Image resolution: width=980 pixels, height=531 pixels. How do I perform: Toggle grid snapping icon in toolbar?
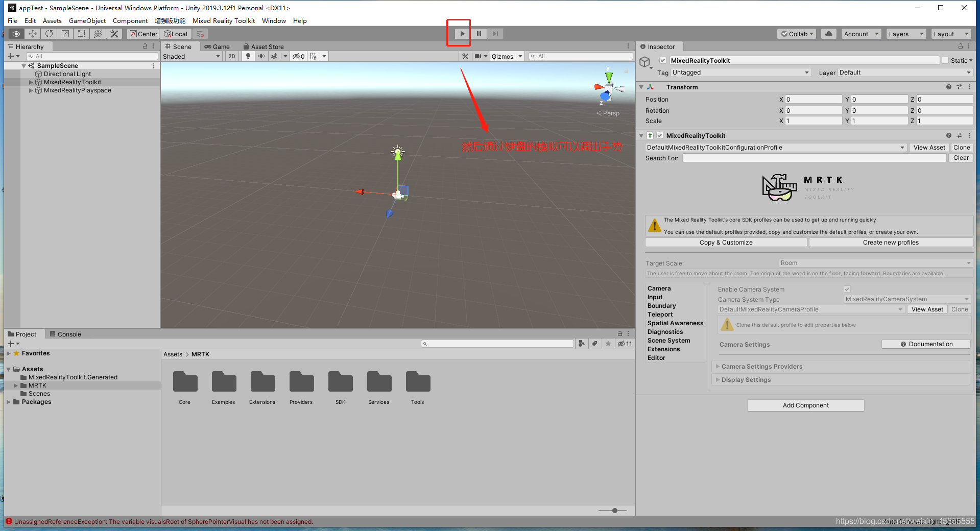(200, 34)
